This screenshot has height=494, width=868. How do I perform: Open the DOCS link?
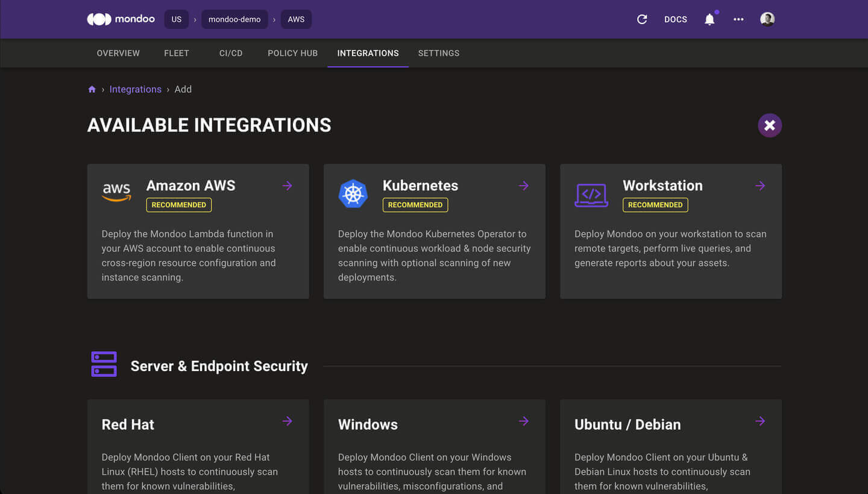click(676, 19)
